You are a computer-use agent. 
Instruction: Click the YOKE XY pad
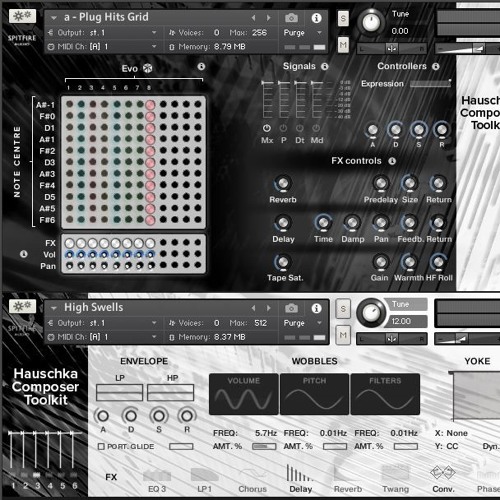tap(476, 396)
